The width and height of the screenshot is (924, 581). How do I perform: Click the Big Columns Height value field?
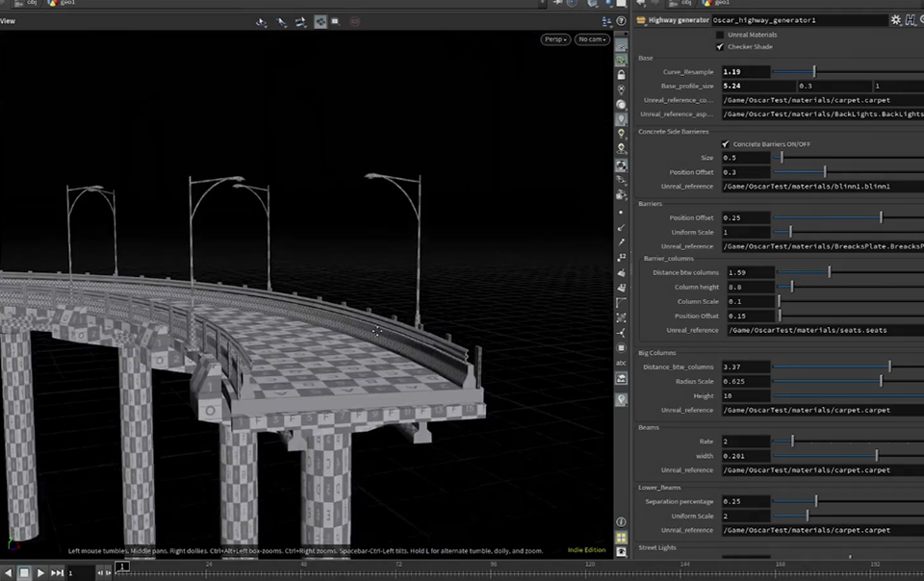pyautogui.click(x=744, y=395)
